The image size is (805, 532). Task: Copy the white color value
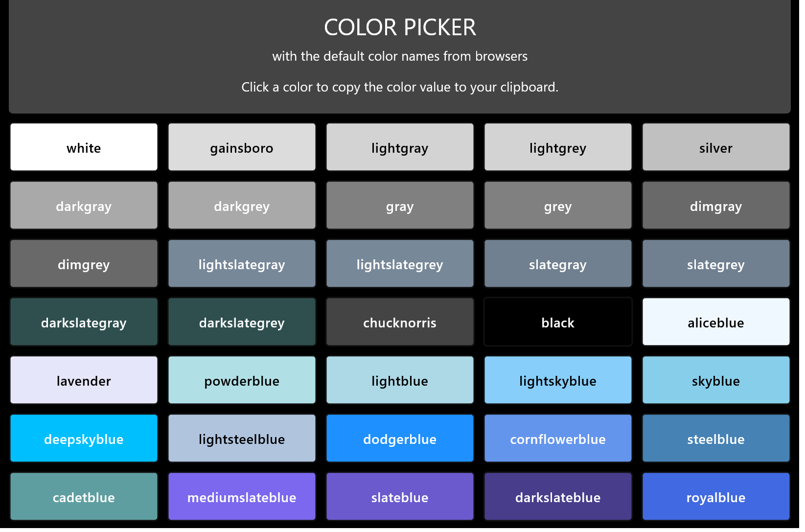(x=84, y=147)
